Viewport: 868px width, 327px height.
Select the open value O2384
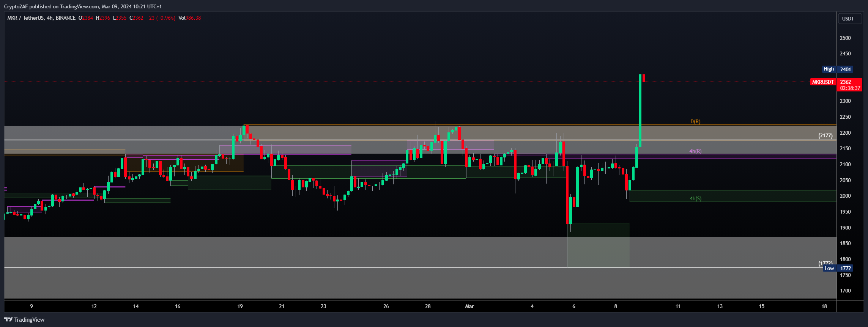pyautogui.click(x=86, y=18)
